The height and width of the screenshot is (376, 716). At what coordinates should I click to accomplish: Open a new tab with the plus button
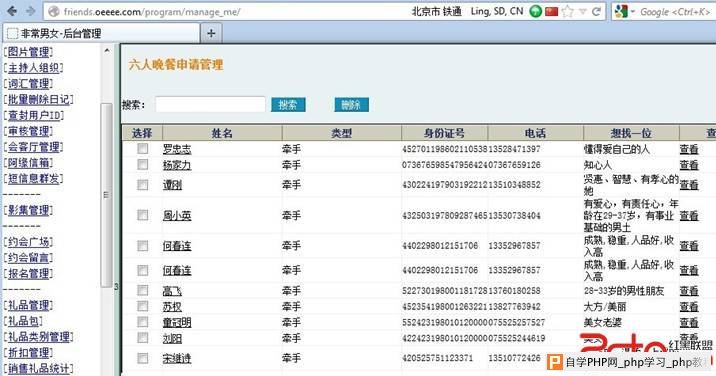click(211, 33)
